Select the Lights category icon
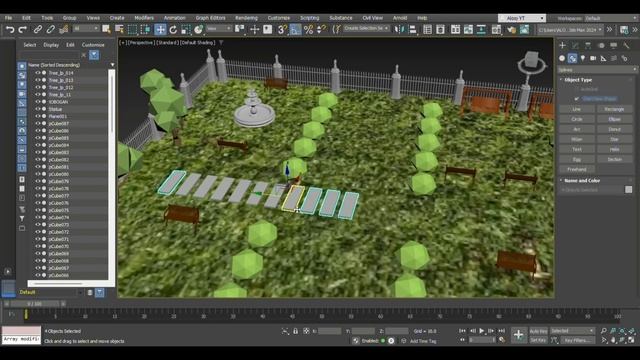 pos(583,58)
